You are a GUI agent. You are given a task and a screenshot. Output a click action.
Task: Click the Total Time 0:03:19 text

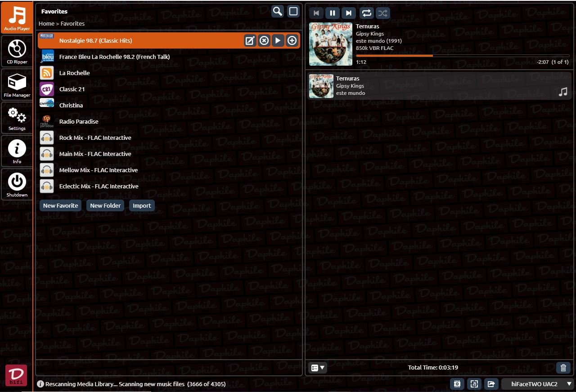click(433, 368)
